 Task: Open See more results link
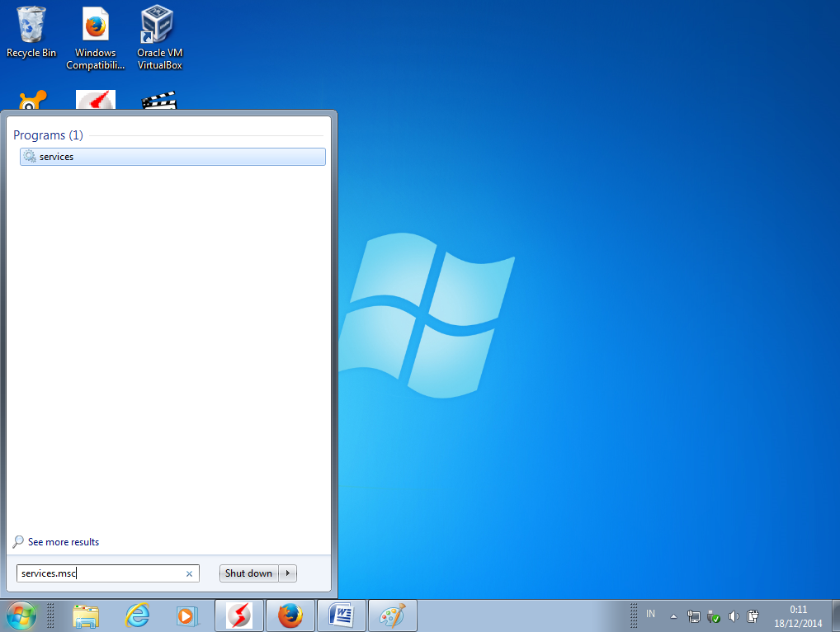(x=63, y=542)
